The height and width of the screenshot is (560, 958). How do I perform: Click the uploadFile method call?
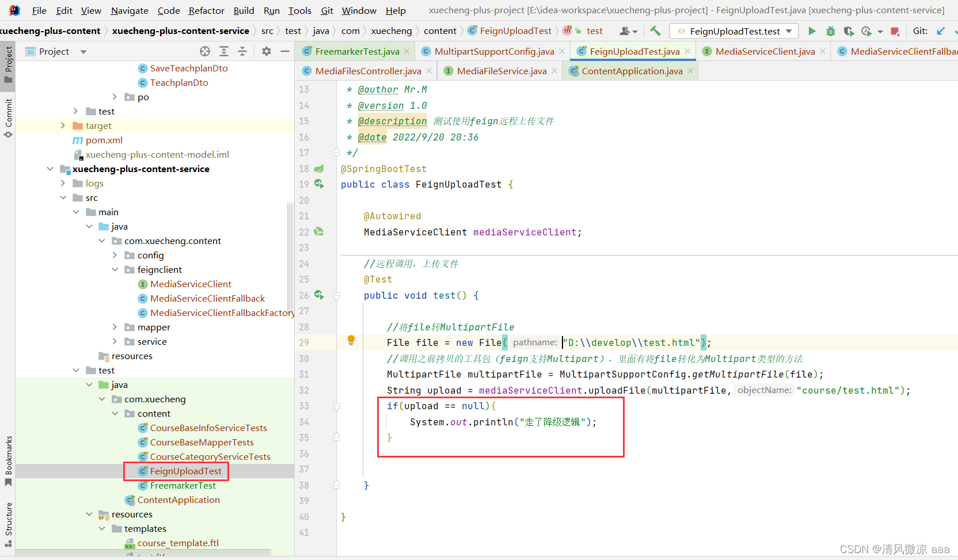coord(617,390)
